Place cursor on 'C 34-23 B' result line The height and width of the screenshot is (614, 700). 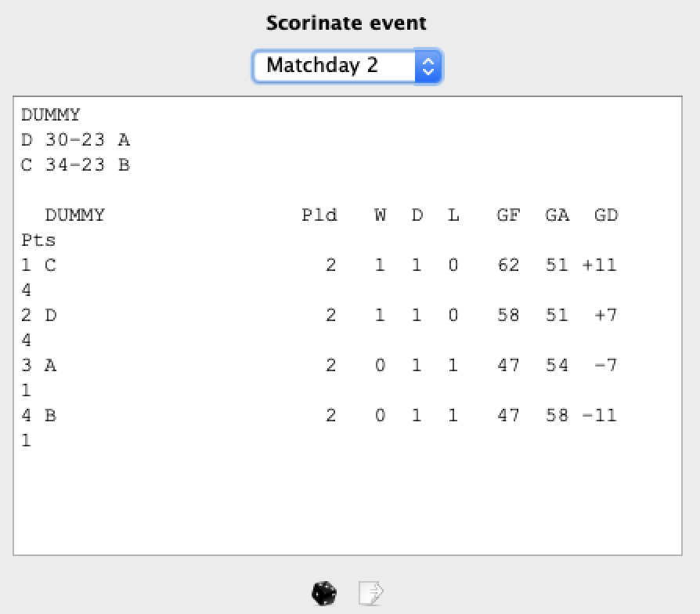pyautogui.click(x=75, y=165)
